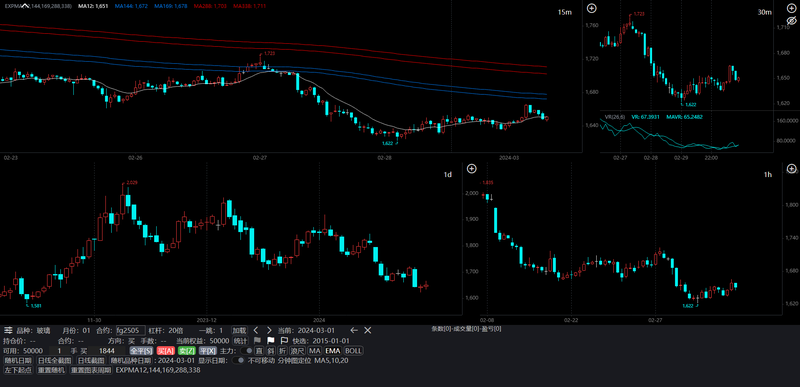Click the 1h timeframe label
Screen dimensions: 800x387
point(768,175)
